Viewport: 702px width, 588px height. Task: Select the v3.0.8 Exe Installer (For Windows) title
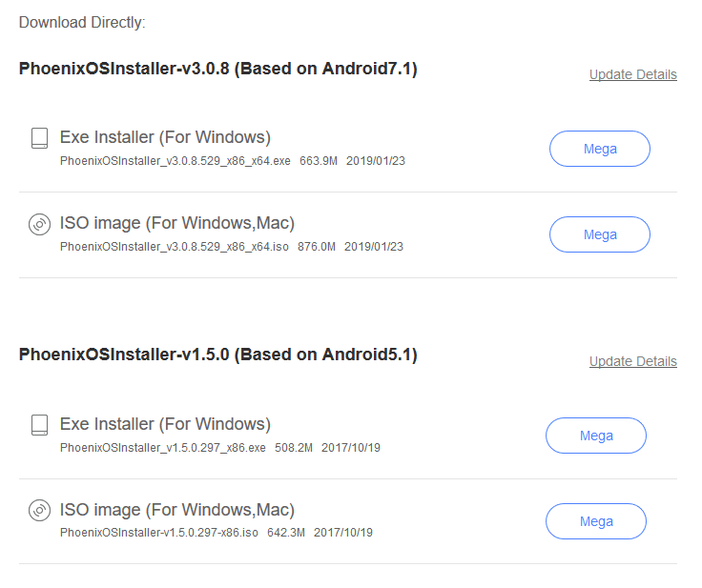coord(165,137)
